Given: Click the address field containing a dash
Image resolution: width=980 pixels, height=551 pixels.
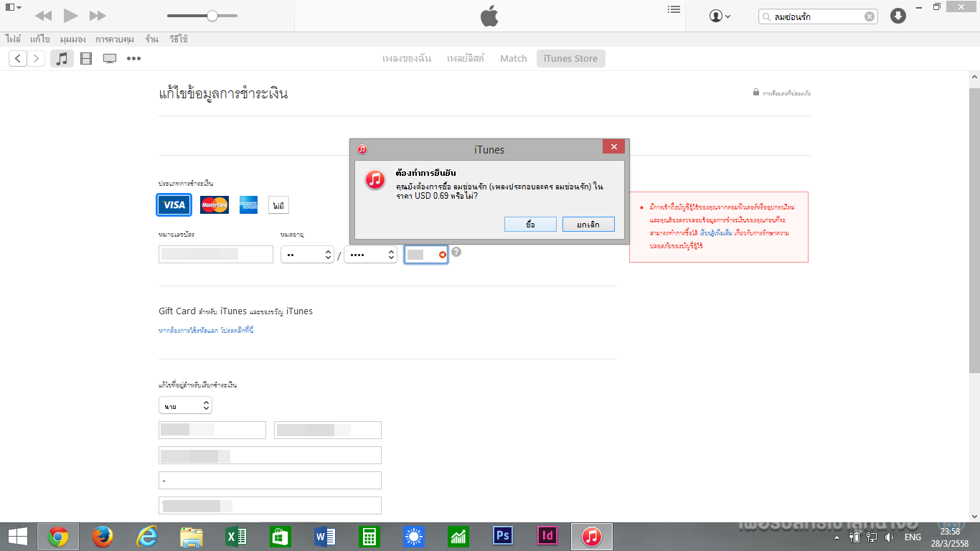Looking at the screenshot, I should pyautogui.click(x=270, y=480).
